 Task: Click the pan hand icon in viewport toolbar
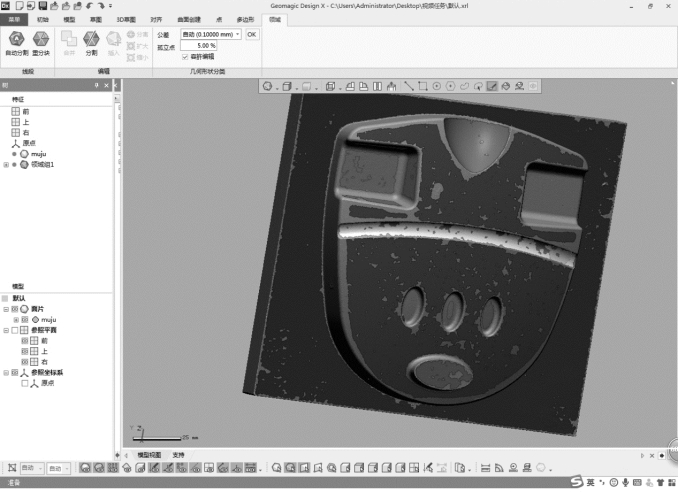click(x=392, y=86)
